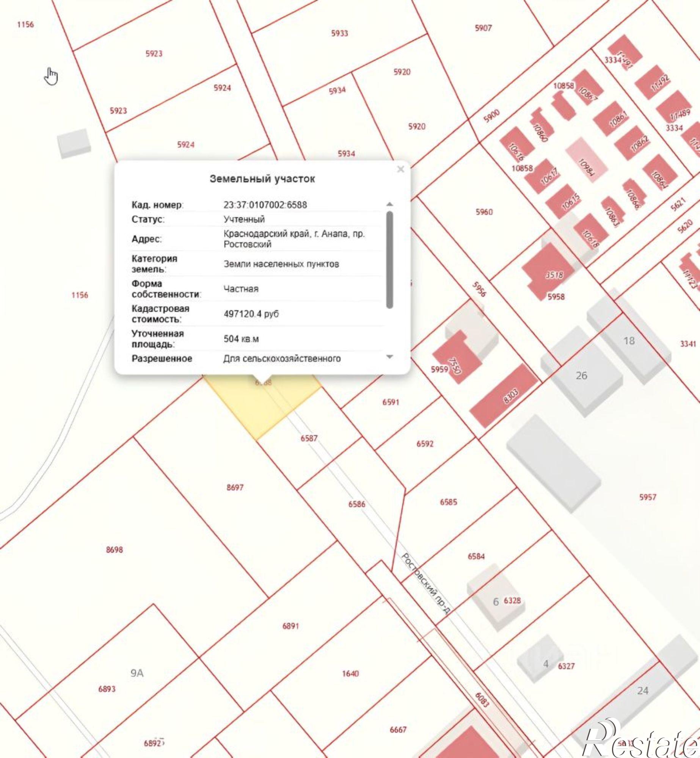
Task: Click the Ростовский пр-д street label
Action: pyautogui.click(x=426, y=586)
